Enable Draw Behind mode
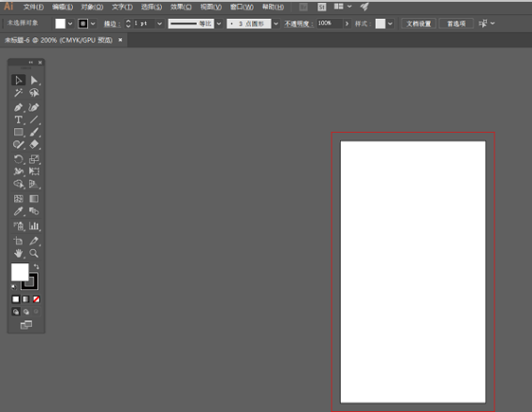The image size is (532, 412). point(26,312)
